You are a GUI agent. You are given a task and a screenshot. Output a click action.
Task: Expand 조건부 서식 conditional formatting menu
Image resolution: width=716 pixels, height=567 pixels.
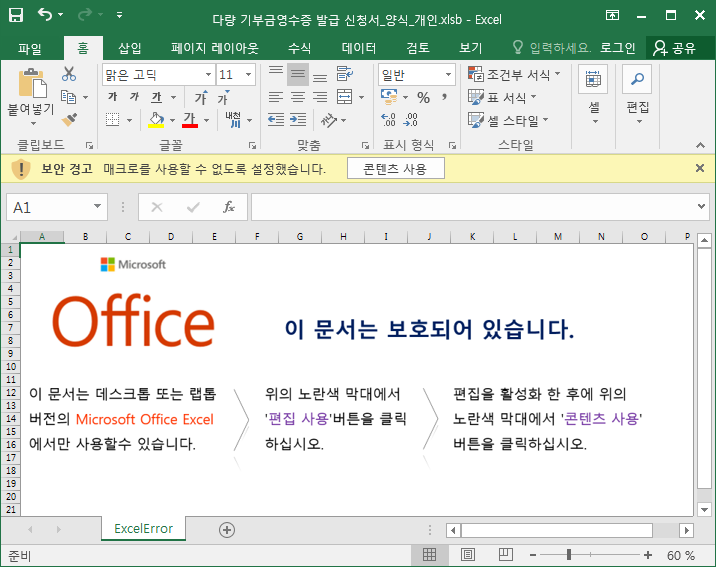coord(514,74)
